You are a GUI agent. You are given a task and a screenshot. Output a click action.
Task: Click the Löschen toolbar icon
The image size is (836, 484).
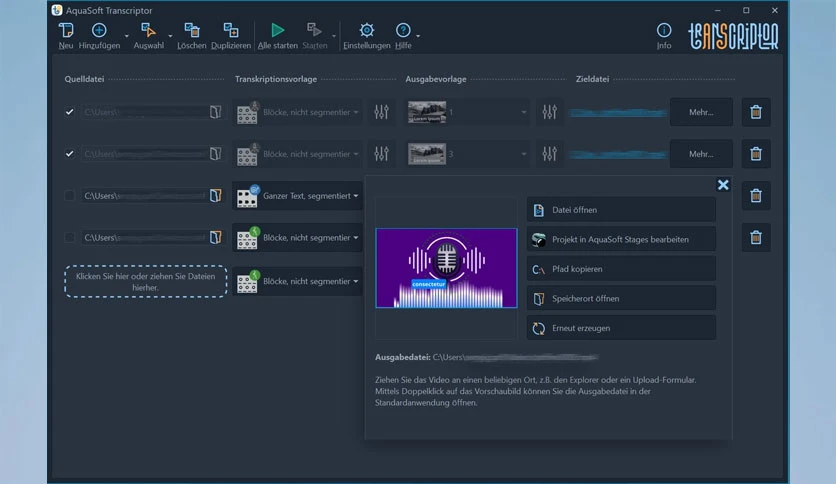(x=191, y=30)
